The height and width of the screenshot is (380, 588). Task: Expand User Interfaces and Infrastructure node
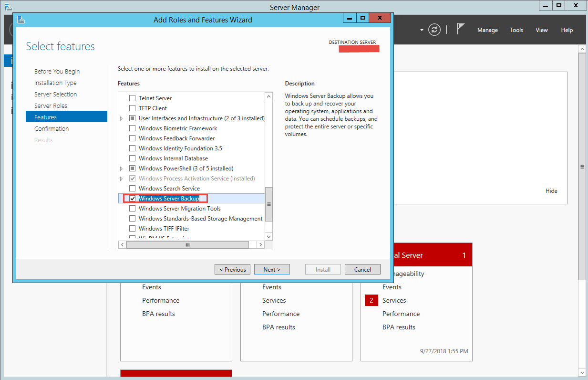click(122, 118)
